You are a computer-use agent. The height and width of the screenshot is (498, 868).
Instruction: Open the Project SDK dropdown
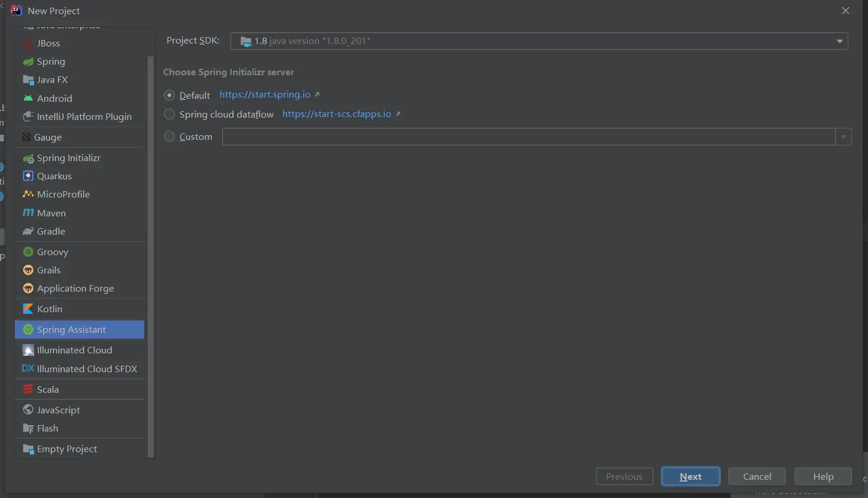coord(539,41)
